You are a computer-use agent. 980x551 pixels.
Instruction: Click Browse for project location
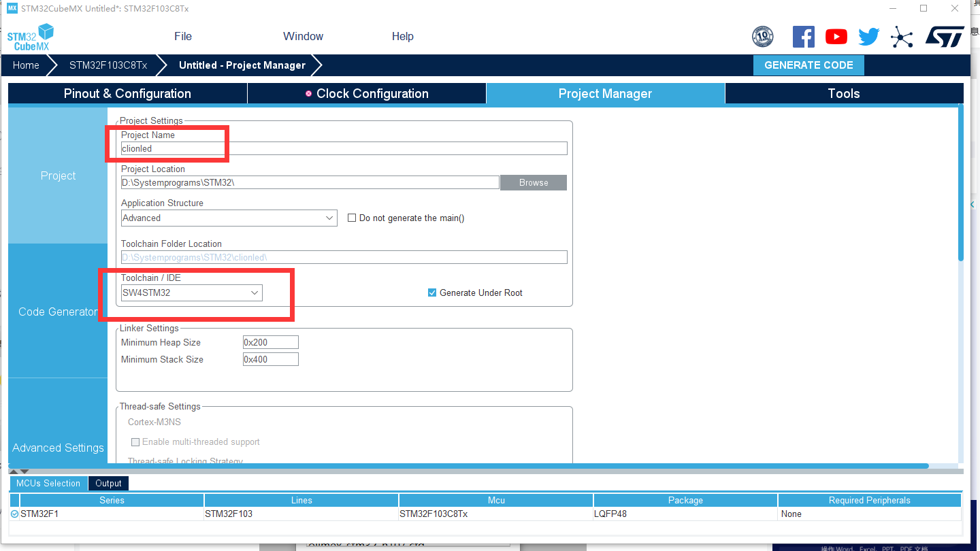point(534,182)
